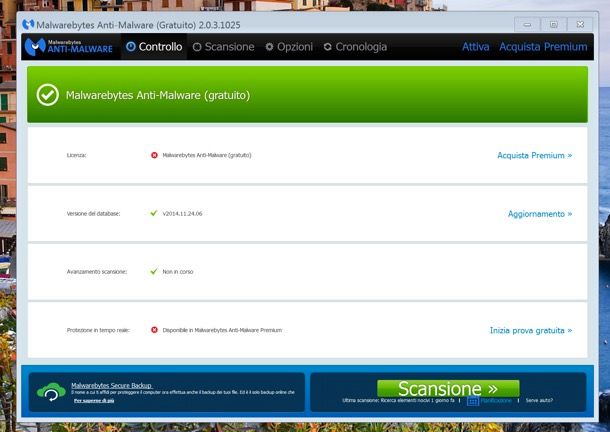The image size is (610, 432).
Task: Click the Protezione in tempo reale: label
Action: click(x=98, y=330)
